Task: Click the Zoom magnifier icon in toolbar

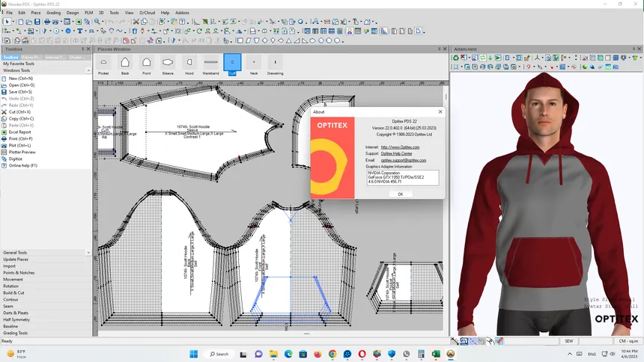Action: (x=97, y=22)
